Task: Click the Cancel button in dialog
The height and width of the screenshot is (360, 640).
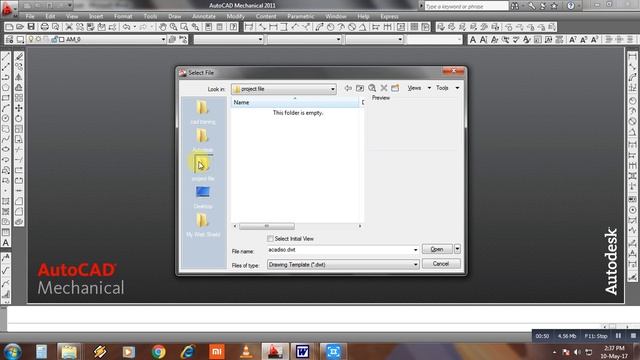Action: point(441,264)
